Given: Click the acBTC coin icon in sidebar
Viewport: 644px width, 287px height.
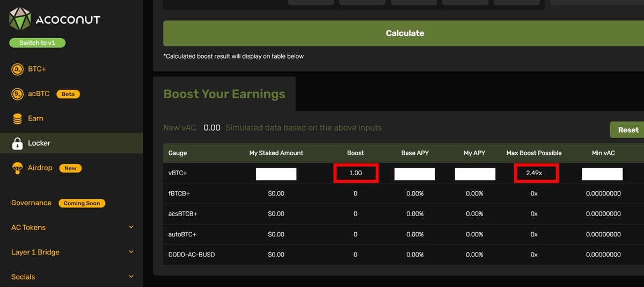Looking at the screenshot, I should pyautogui.click(x=18, y=94).
